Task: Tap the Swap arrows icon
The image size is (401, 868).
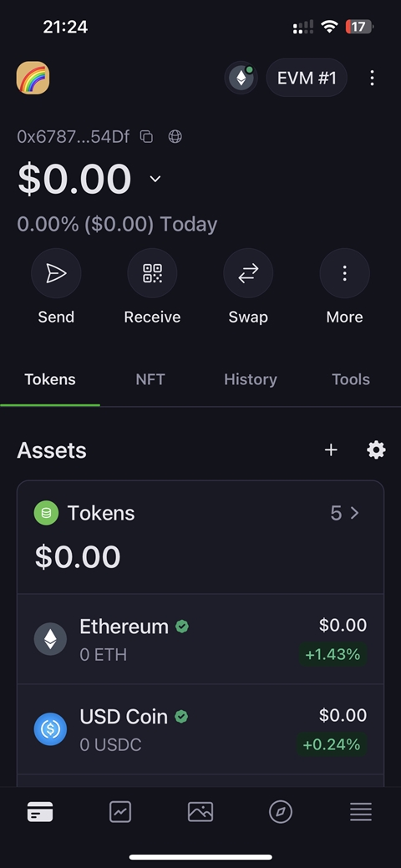Action: 248,273
